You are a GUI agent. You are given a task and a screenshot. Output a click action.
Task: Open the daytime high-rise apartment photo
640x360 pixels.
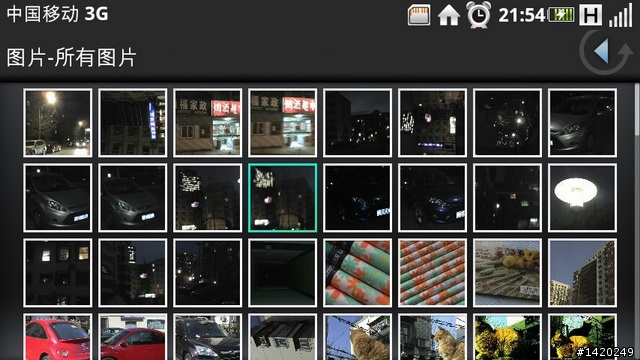tap(582, 273)
